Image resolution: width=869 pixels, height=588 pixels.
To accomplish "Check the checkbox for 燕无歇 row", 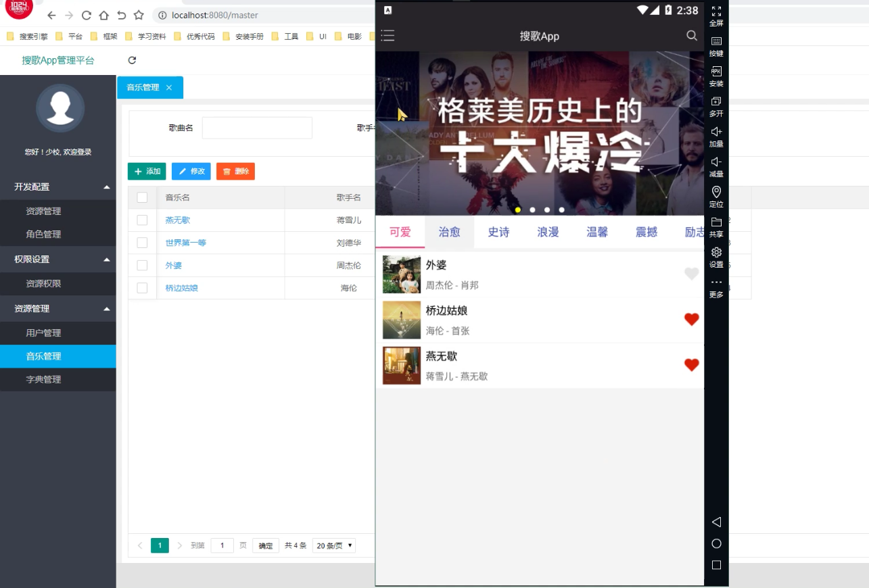I will click(x=142, y=220).
